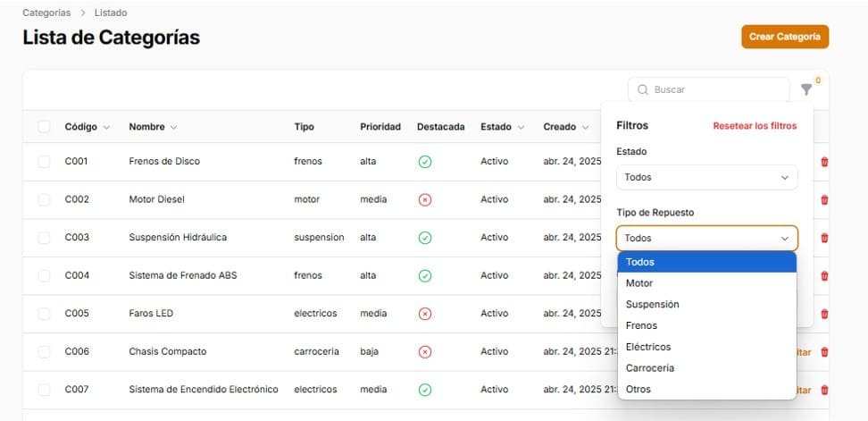Click the Listado breadcrumb
Viewport: 868px width, 421px height.
[111, 13]
